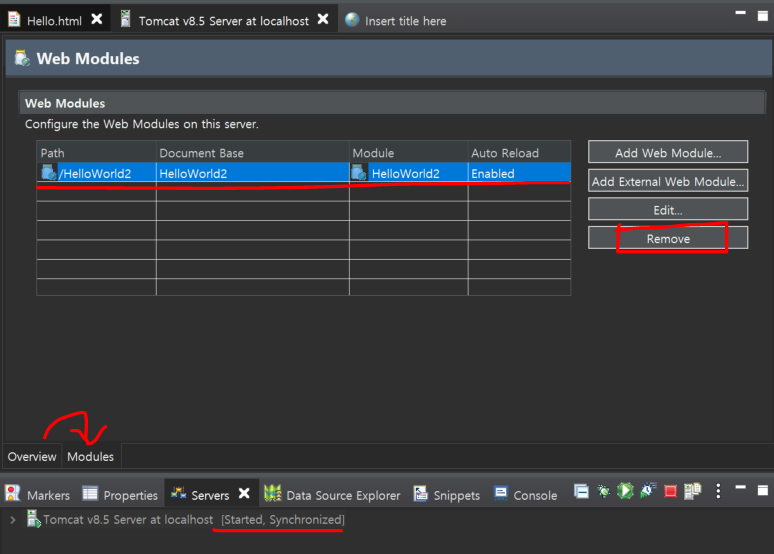Image resolution: width=774 pixels, height=554 pixels.
Task: Start the server in debug mode
Action: pyautogui.click(x=603, y=491)
